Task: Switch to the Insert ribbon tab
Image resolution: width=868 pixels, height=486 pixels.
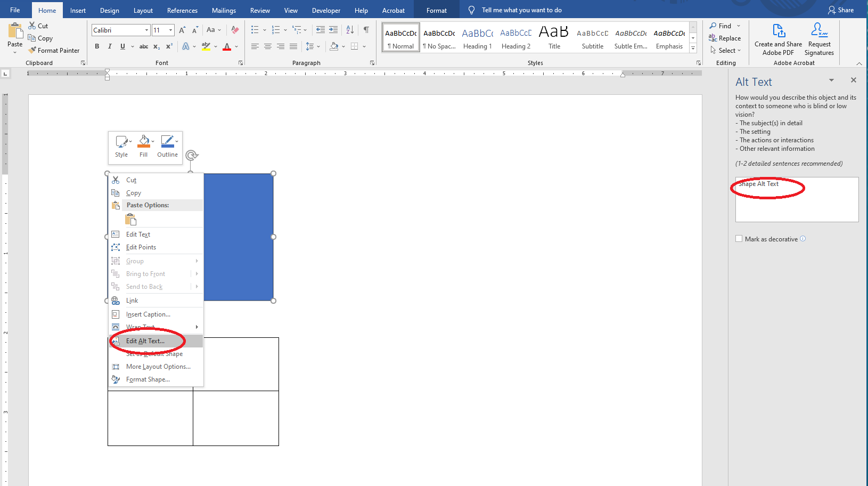Action: pyautogui.click(x=78, y=10)
